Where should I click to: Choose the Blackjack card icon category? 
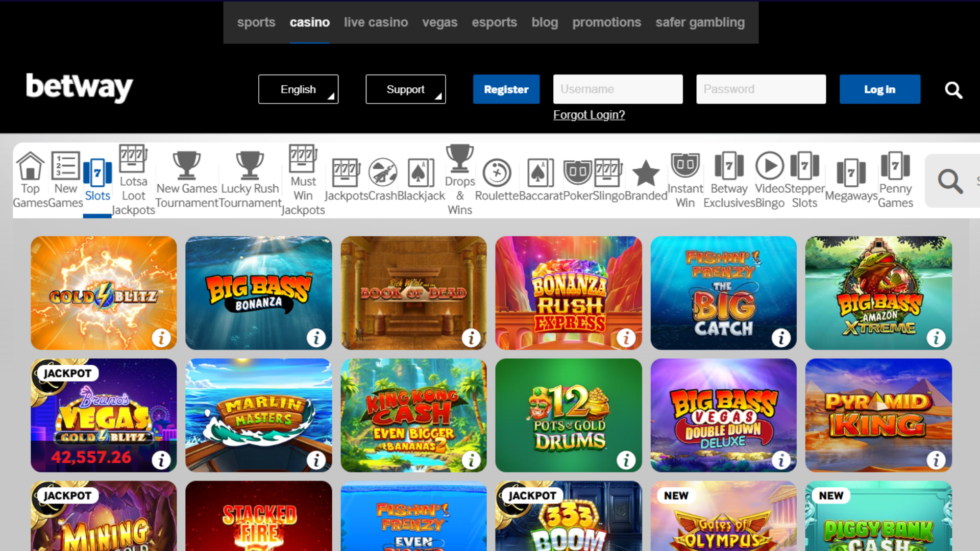pos(421,173)
